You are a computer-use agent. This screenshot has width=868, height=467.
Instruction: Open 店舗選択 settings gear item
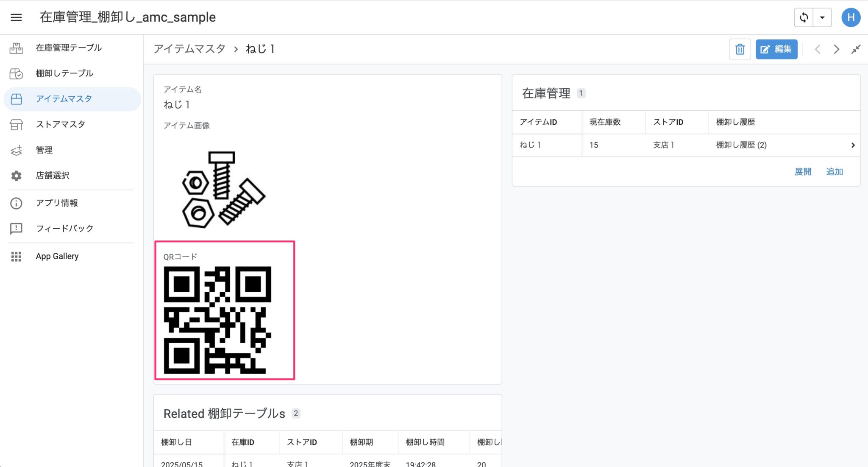[x=53, y=175]
